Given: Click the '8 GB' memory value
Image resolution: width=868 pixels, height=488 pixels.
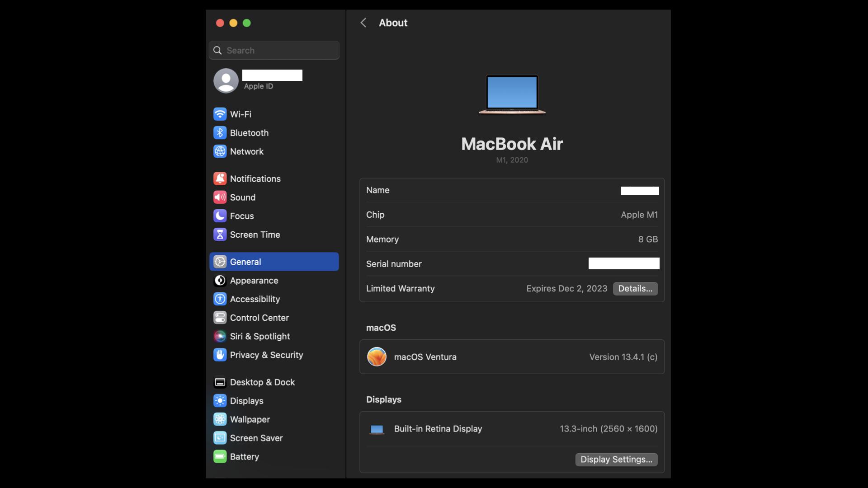Looking at the screenshot, I should pos(648,239).
